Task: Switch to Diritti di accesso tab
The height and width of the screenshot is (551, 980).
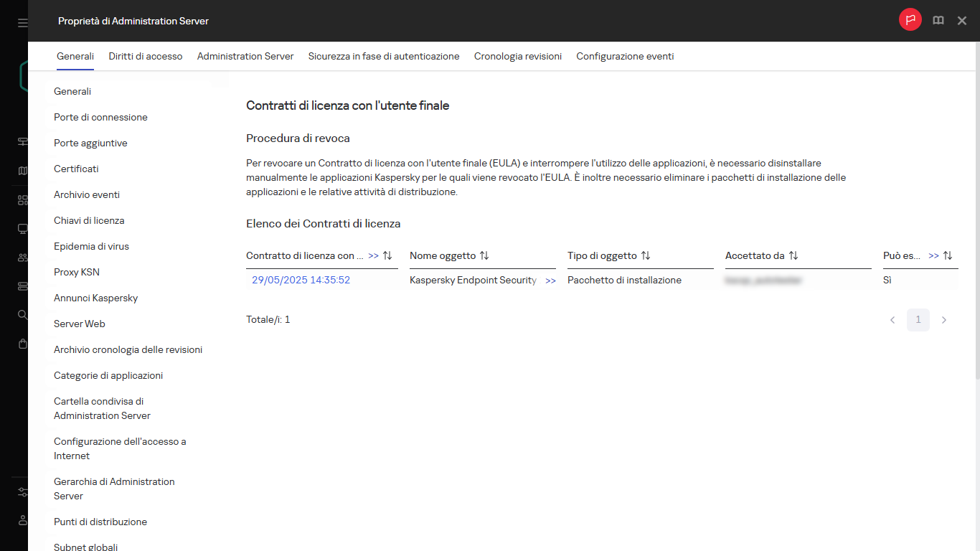Action: click(x=146, y=56)
